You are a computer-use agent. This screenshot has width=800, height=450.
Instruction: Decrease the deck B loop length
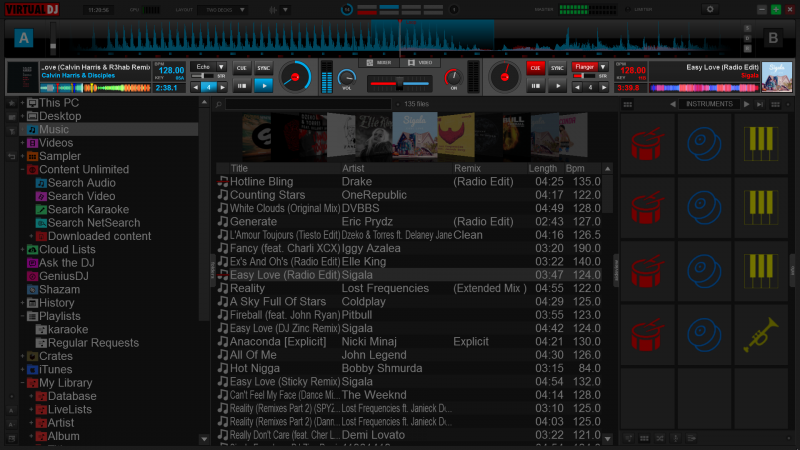577,88
